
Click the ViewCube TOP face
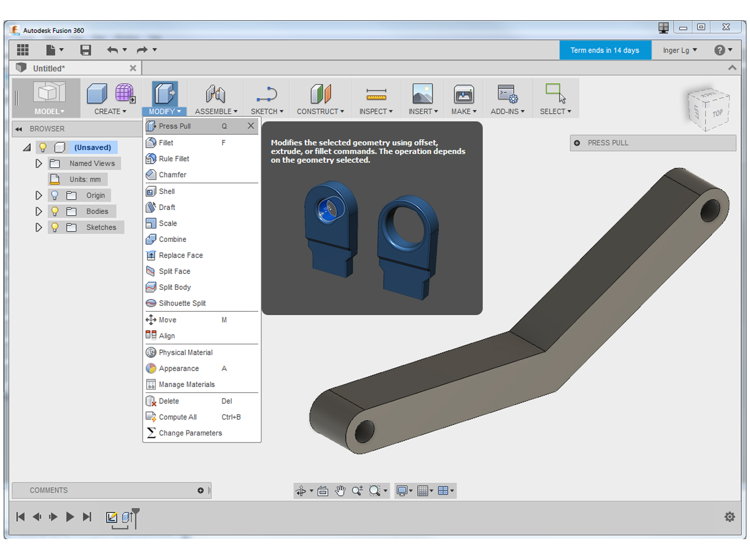718,113
